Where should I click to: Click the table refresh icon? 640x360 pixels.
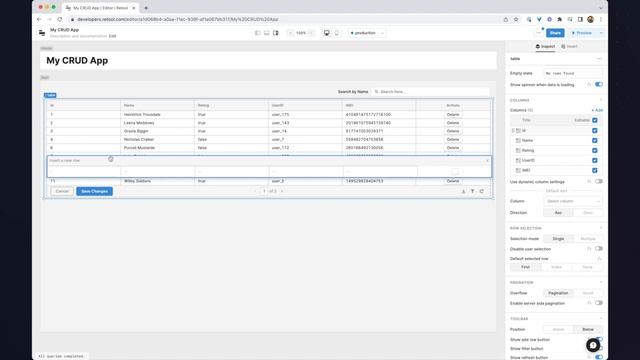[x=482, y=191]
